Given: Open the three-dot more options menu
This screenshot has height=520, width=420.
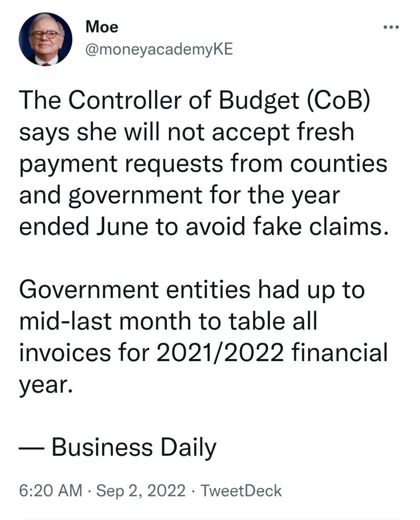Looking at the screenshot, I should point(392,28).
